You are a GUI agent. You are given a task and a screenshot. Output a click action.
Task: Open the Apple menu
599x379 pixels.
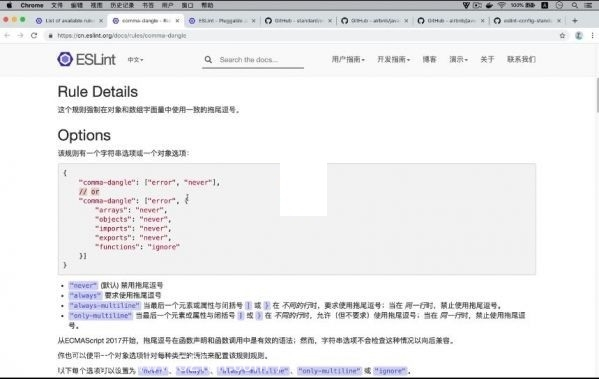pos(9,5)
